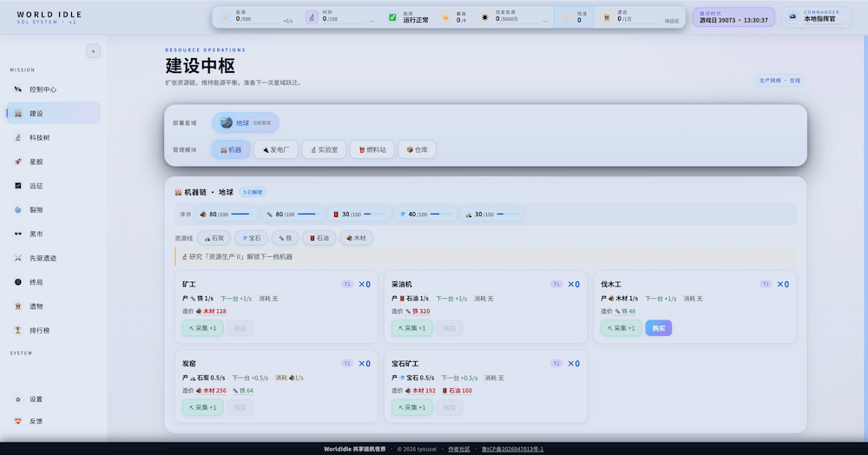Open the 作者社区 footer link
The height and width of the screenshot is (455, 868).
pyautogui.click(x=458, y=449)
